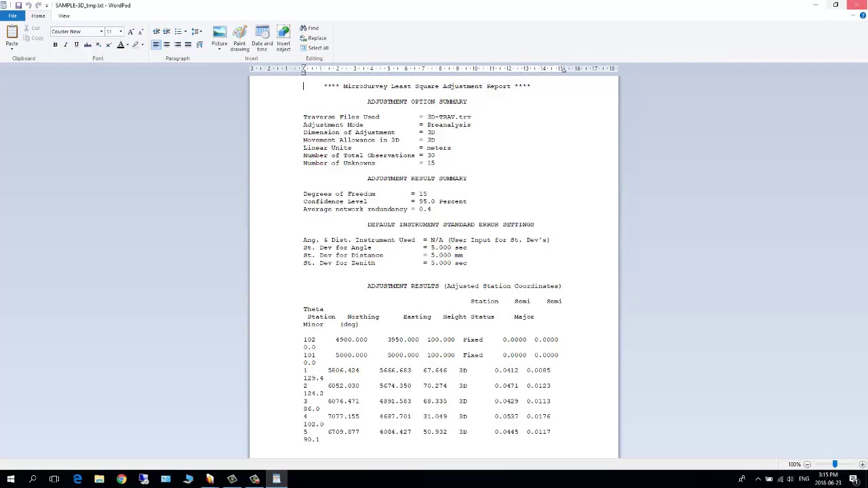
Task: Show hidden system tray icons chevron
Action: click(x=757, y=479)
